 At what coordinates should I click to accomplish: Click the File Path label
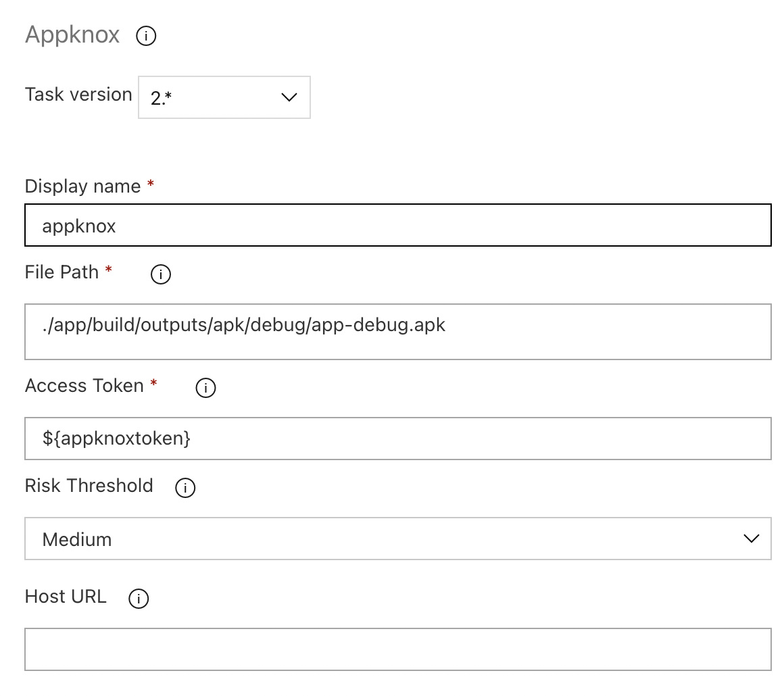click(x=62, y=272)
